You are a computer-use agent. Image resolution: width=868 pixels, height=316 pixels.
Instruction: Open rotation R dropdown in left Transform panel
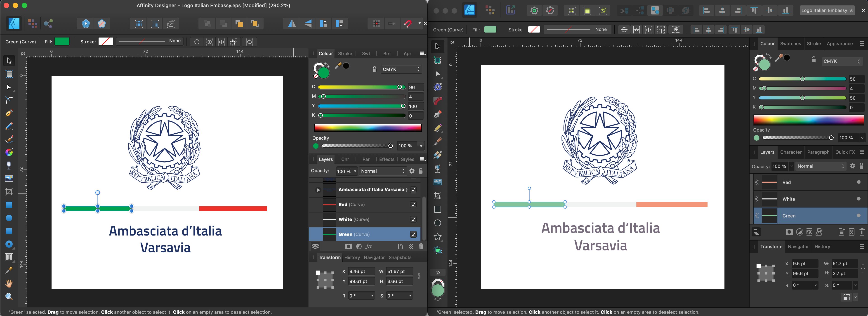click(x=372, y=296)
